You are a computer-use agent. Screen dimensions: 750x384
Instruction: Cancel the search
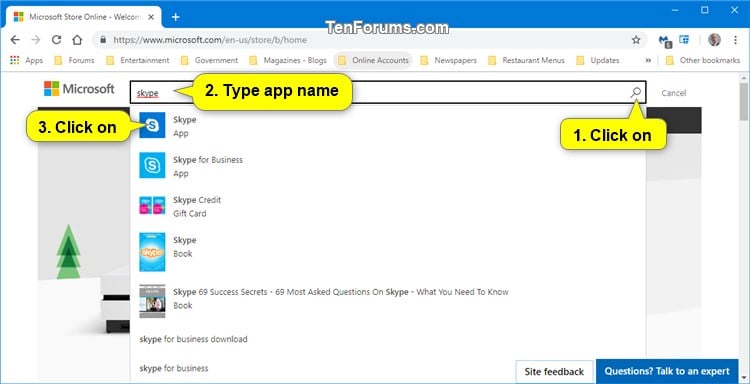[673, 93]
